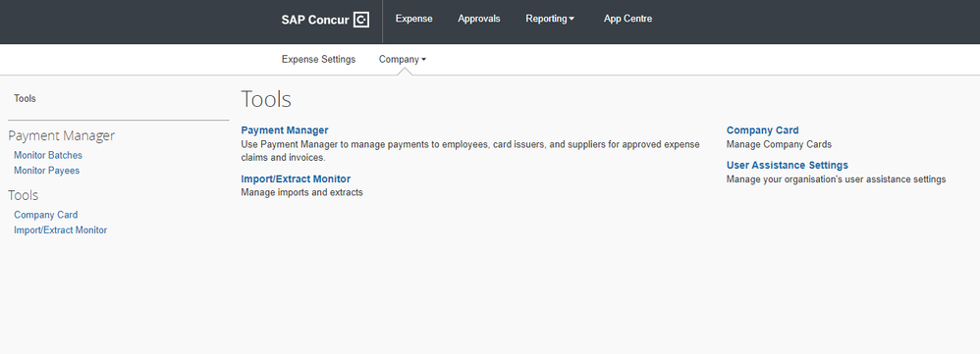The width and height of the screenshot is (980, 354).
Task: Click the 'Manage imports and extracts' description text
Action: [301, 193]
